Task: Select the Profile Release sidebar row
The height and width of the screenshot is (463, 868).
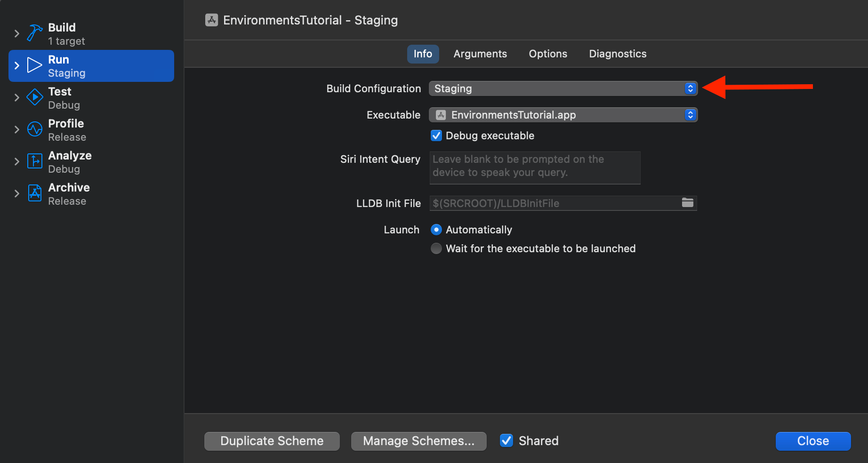Action: pos(91,130)
